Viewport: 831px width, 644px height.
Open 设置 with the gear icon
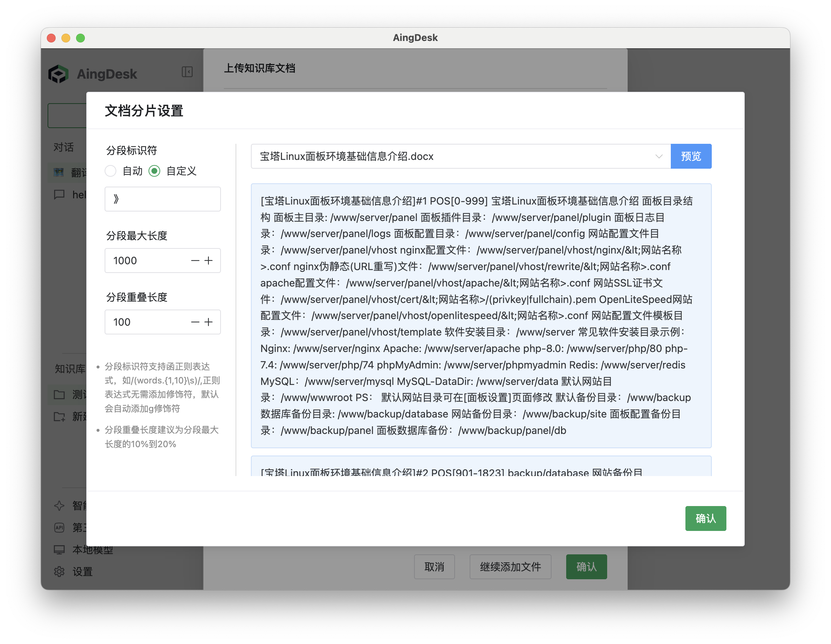tap(59, 571)
